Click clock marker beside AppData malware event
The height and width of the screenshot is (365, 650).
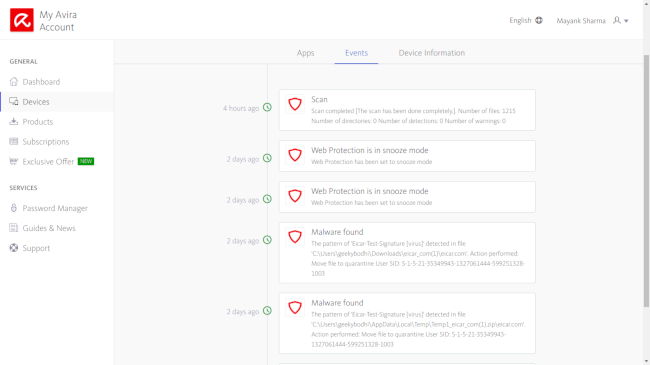coord(267,311)
